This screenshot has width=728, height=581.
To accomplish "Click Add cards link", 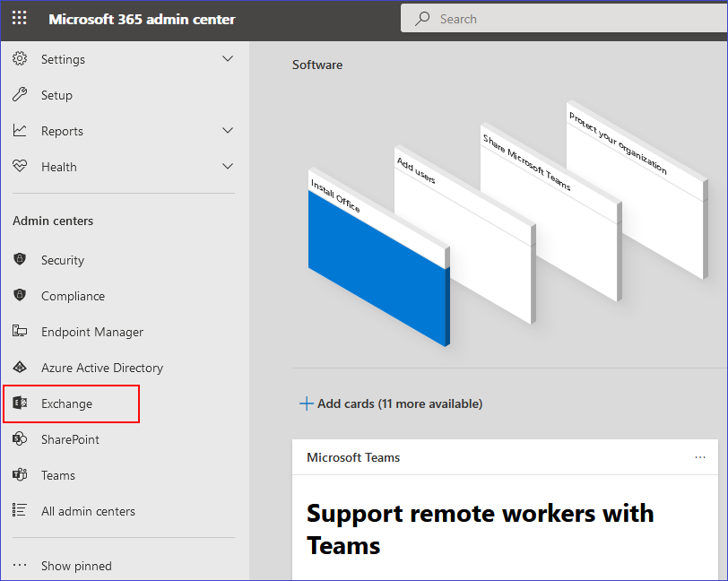I will [391, 403].
